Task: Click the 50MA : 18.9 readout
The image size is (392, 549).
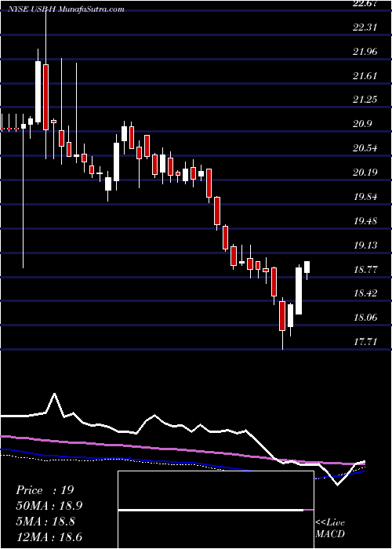Action: tap(49, 506)
